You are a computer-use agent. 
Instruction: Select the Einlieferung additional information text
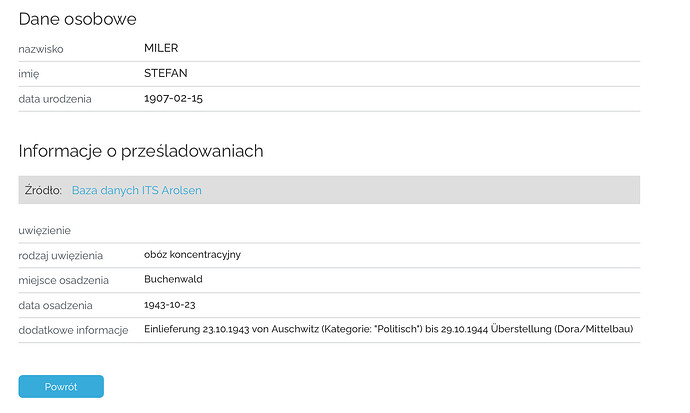pyautogui.click(x=389, y=329)
